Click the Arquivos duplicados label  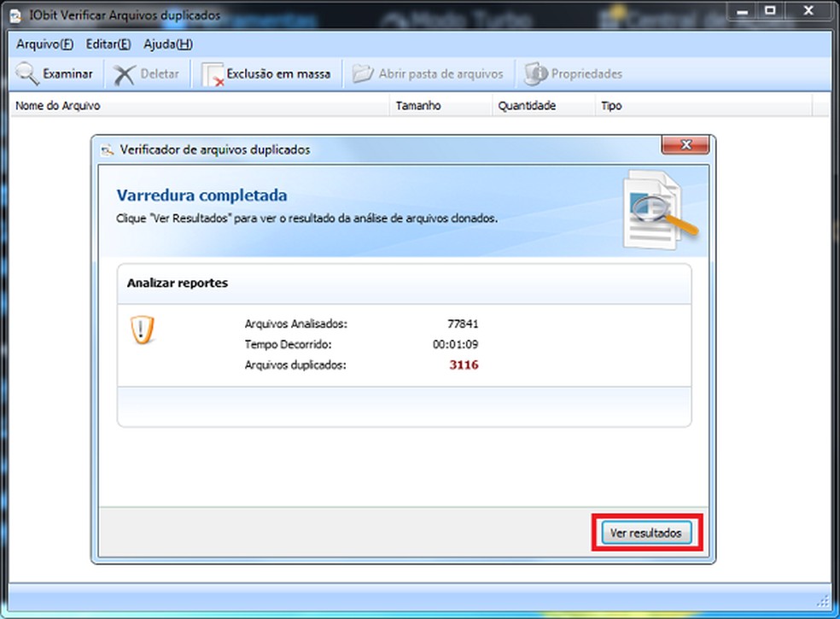click(295, 365)
